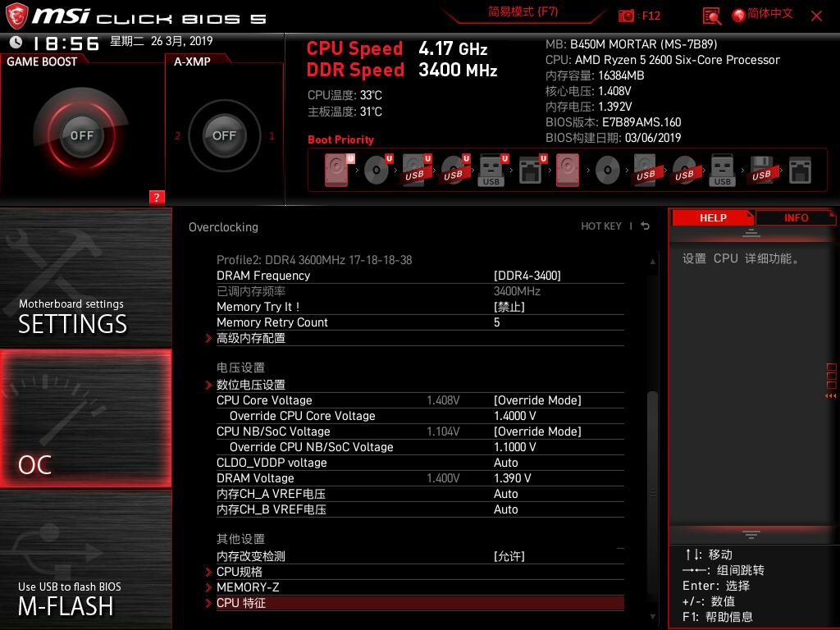The image size is (840, 630).
Task: Click the settings list scrollbar up arrow
Action: (x=652, y=262)
